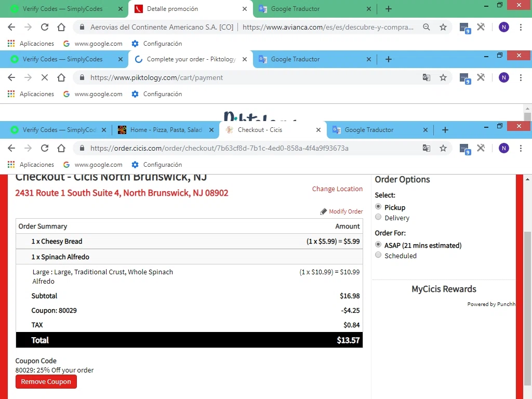The height and width of the screenshot is (399, 532).
Task: Click translate icon in Cicis address bar
Action: [x=427, y=148]
